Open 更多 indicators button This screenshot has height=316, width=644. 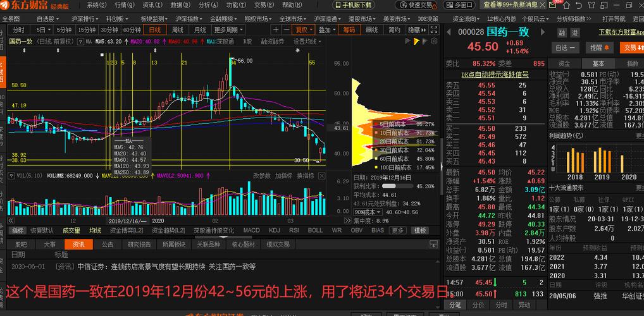(x=397, y=230)
